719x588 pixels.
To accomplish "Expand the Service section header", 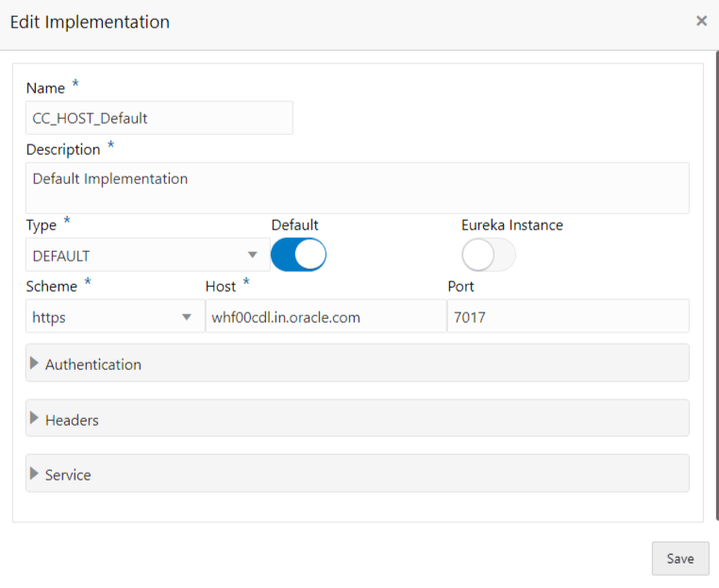I will (357, 474).
